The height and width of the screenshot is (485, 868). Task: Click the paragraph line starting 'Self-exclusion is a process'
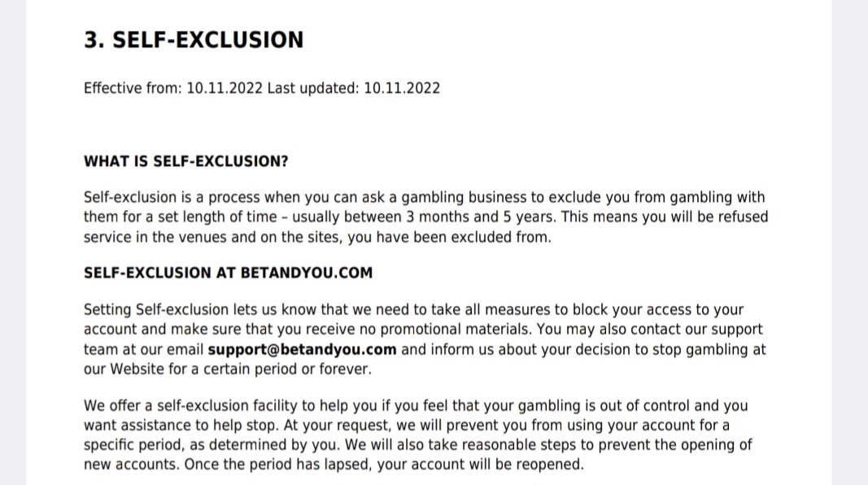point(424,197)
